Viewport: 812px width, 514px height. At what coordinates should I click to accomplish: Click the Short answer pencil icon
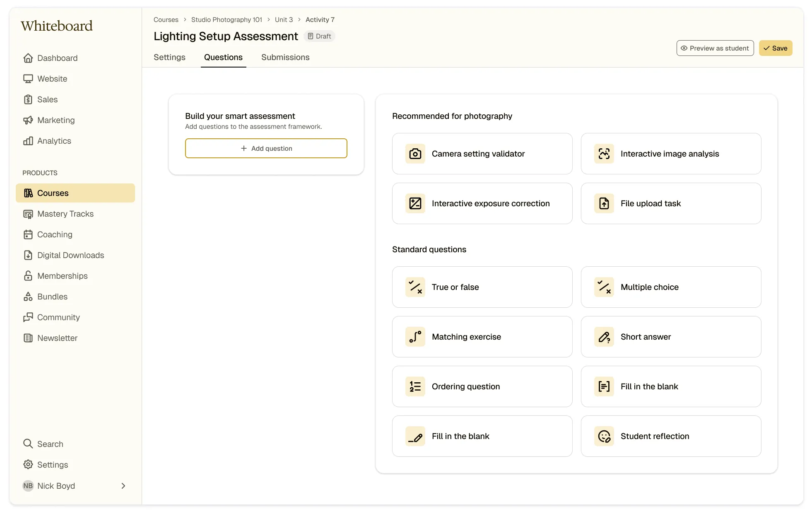[604, 337]
